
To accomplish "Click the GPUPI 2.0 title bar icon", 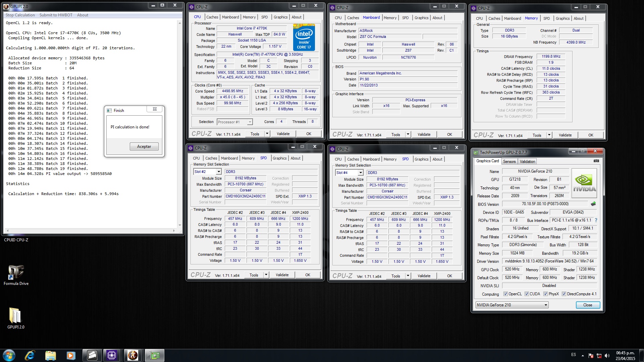I will (6, 6).
